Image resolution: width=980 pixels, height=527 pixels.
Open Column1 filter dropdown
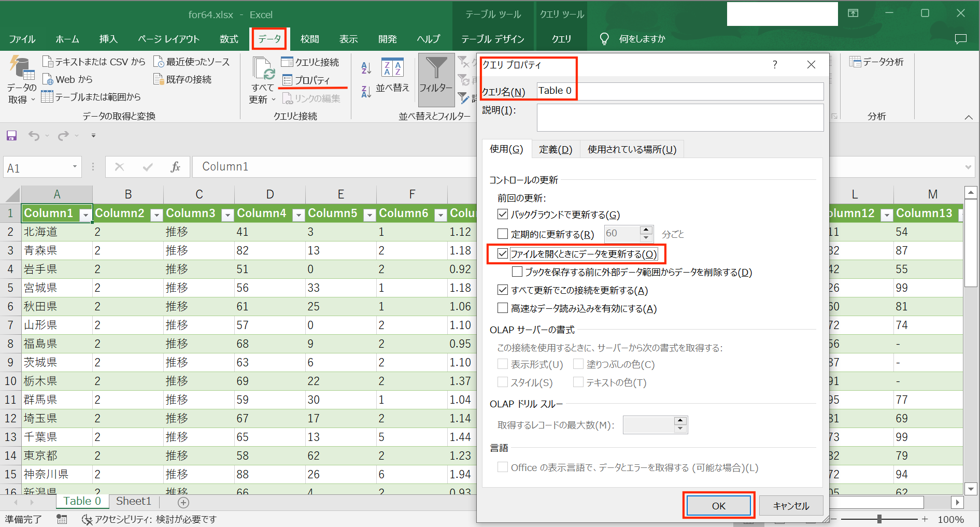pyautogui.click(x=86, y=215)
